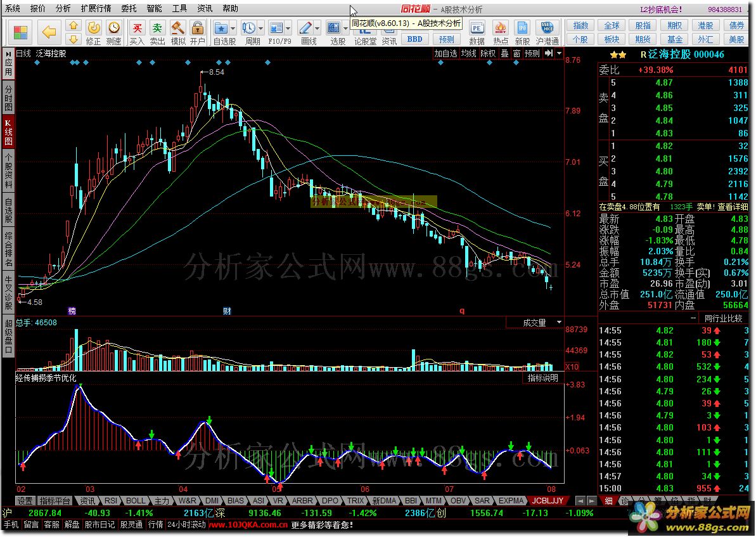Select the JCBLJJY indicator tab
The height and width of the screenshot is (537, 756).
coord(548,501)
